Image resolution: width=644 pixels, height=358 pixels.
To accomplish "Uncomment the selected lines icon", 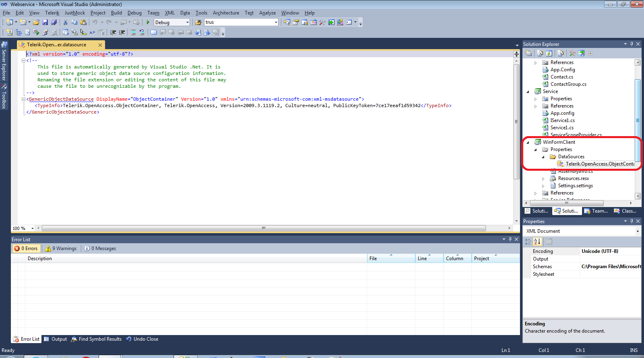I will pyautogui.click(x=142, y=32).
